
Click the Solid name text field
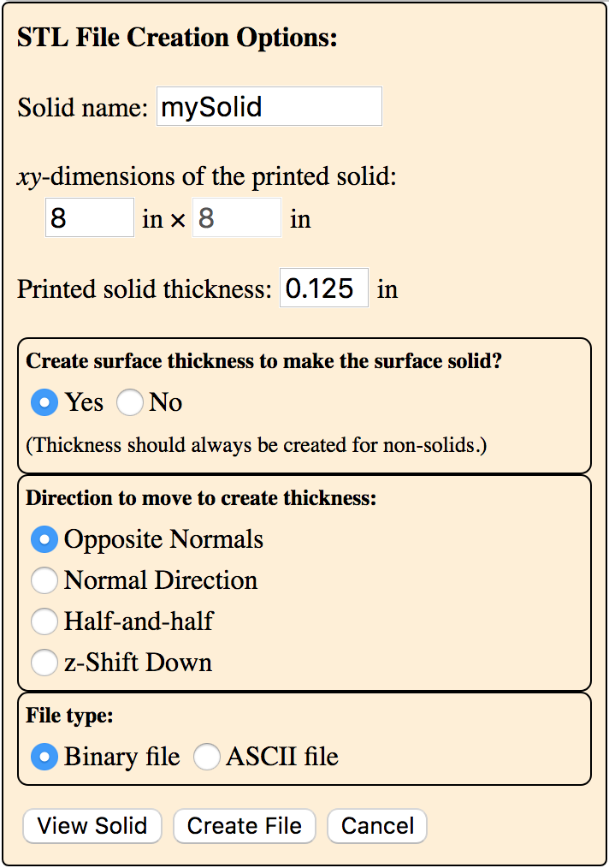(x=269, y=106)
